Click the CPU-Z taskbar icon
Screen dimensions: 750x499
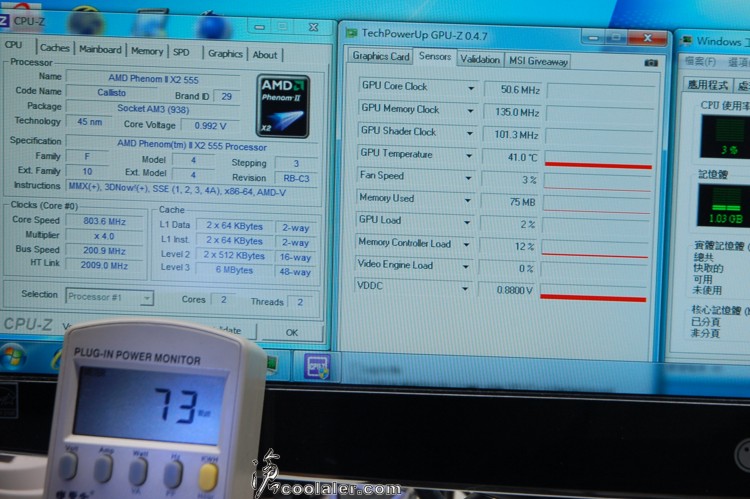(317, 366)
